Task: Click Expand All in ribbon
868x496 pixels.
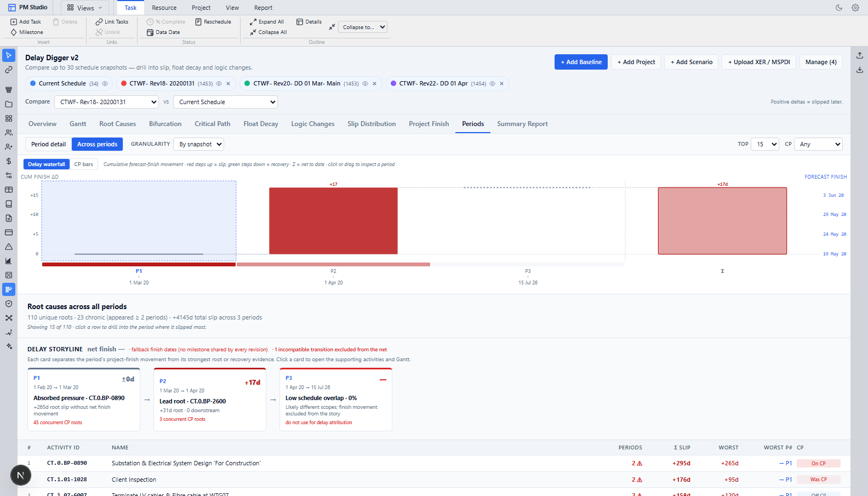Action: pos(267,22)
